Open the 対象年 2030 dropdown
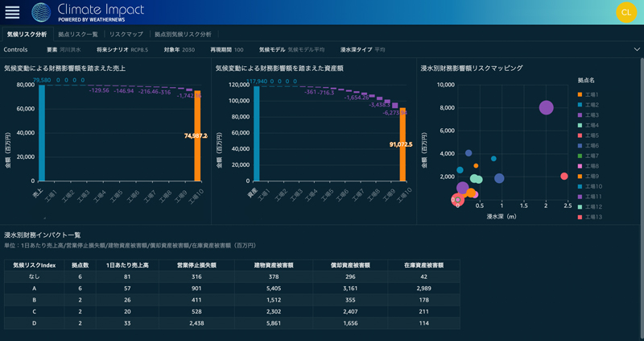The image size is (644, 341). 179,49
